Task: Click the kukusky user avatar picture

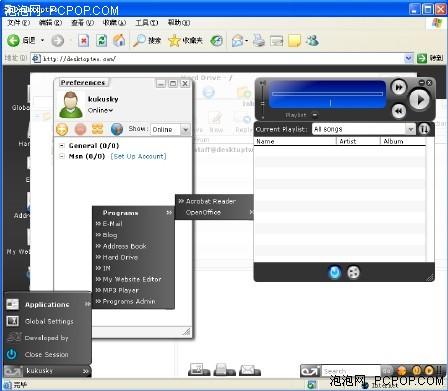Action: click(x=71, y=105)
